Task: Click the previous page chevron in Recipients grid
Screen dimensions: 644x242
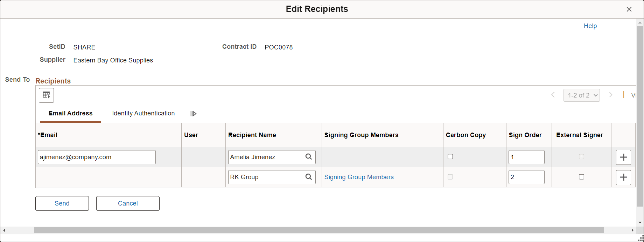Action: pos(553,95)
